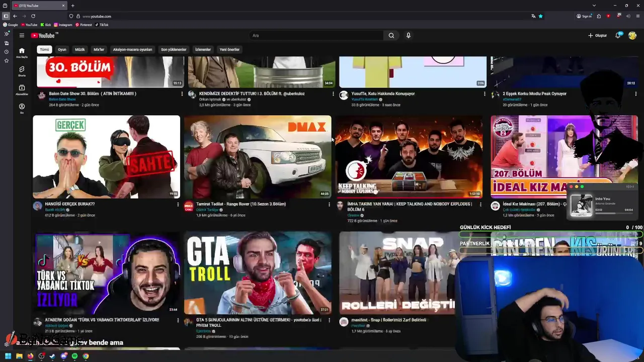
Task: Open the DMAX Range Rover video thumbnail
Action: [x=258, y=157]
